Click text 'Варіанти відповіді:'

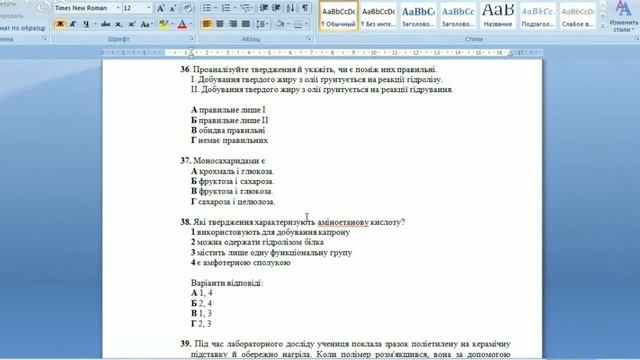coord(227,283)
